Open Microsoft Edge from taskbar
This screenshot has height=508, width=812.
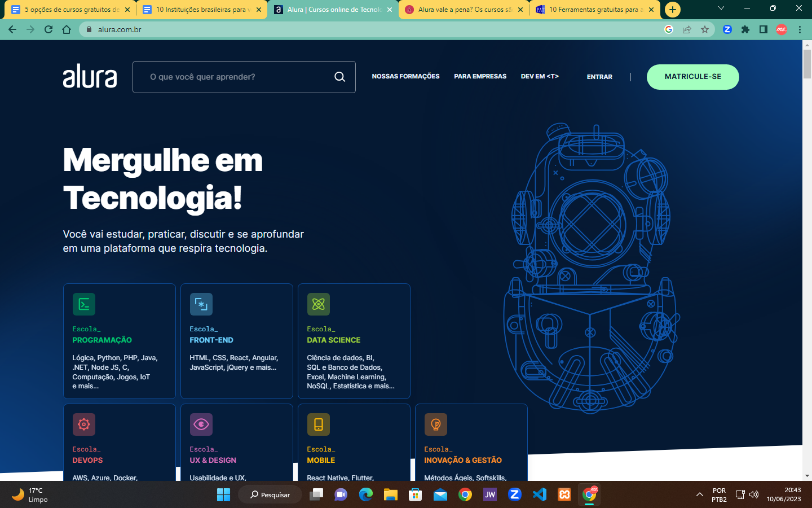366,494
